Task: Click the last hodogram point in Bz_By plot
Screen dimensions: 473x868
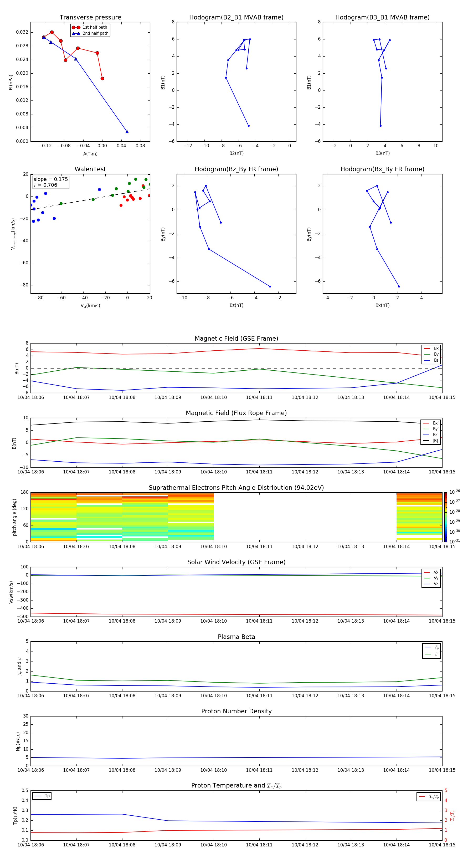Action: 270,287
